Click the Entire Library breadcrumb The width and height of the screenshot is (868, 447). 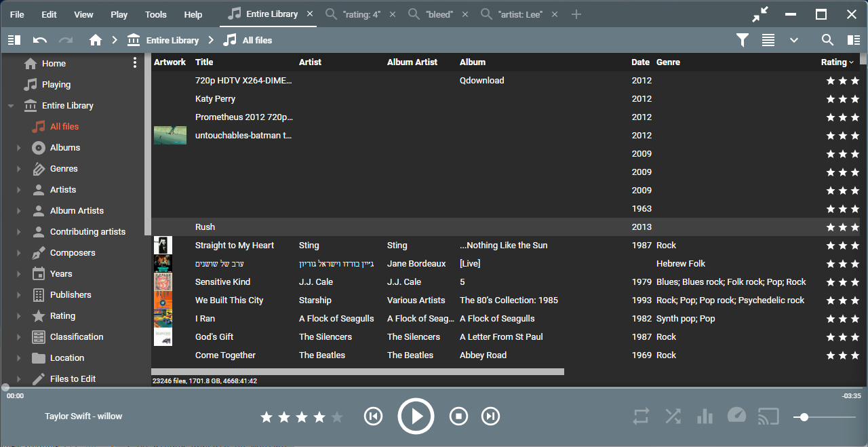[x=172, y=40]
